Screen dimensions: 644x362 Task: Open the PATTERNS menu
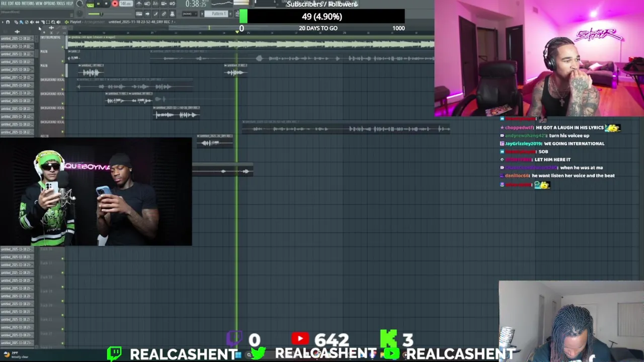[28, 4]
